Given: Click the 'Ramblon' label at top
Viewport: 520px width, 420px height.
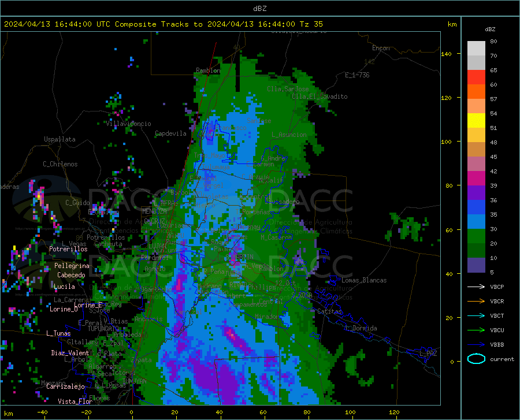Looking at the screenshot, I should point(208,70).
